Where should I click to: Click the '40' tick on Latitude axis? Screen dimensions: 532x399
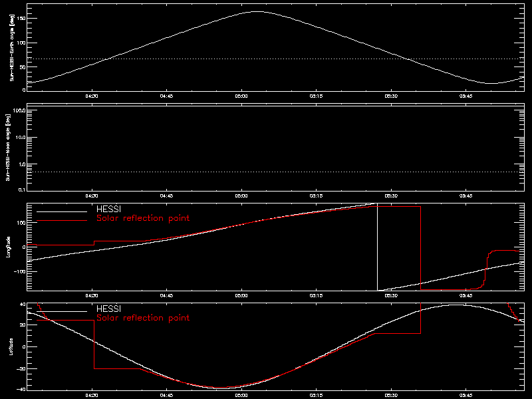pos(23,305)
